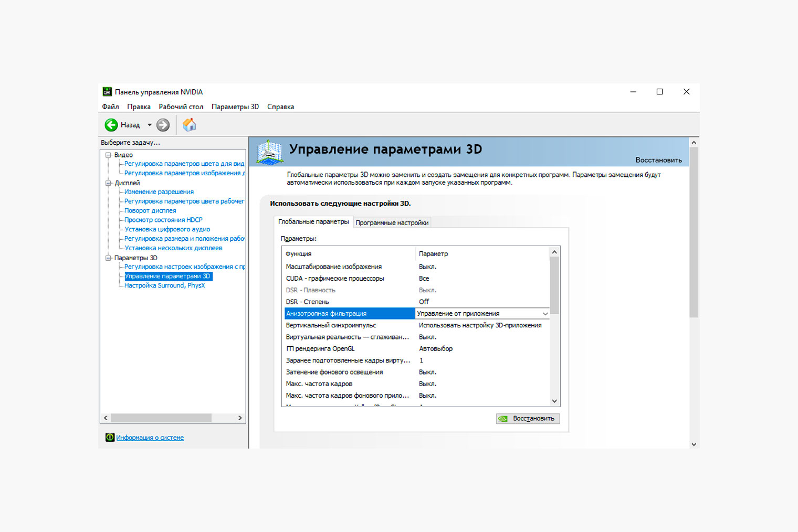The width and height of the screenshot is (798, 532).
Task: Select Виртуальная реальность — сглаживание row
Action: (x=416, y=337)
